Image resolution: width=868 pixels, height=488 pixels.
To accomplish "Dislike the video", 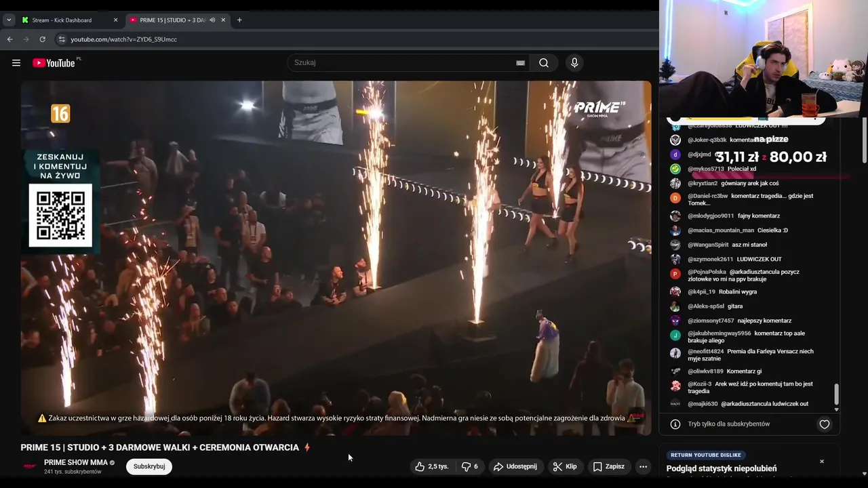I will [x=469, y=466].
